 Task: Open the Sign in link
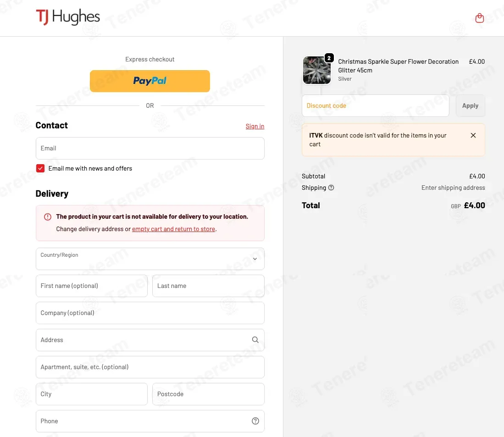pyautogui.click(x=255, y=126)
